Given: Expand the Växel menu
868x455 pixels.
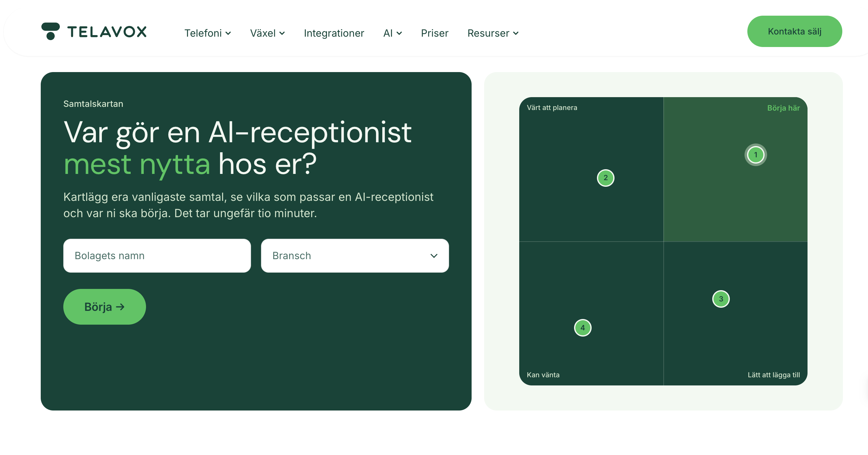Looking at the screenshot, I should tap(268, 33).
